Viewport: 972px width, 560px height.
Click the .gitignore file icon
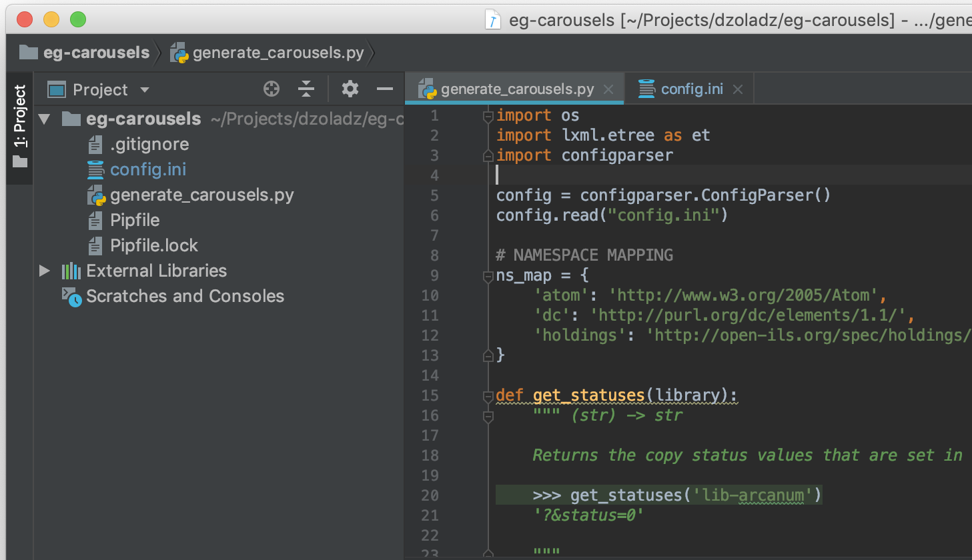tap(95, 145)
